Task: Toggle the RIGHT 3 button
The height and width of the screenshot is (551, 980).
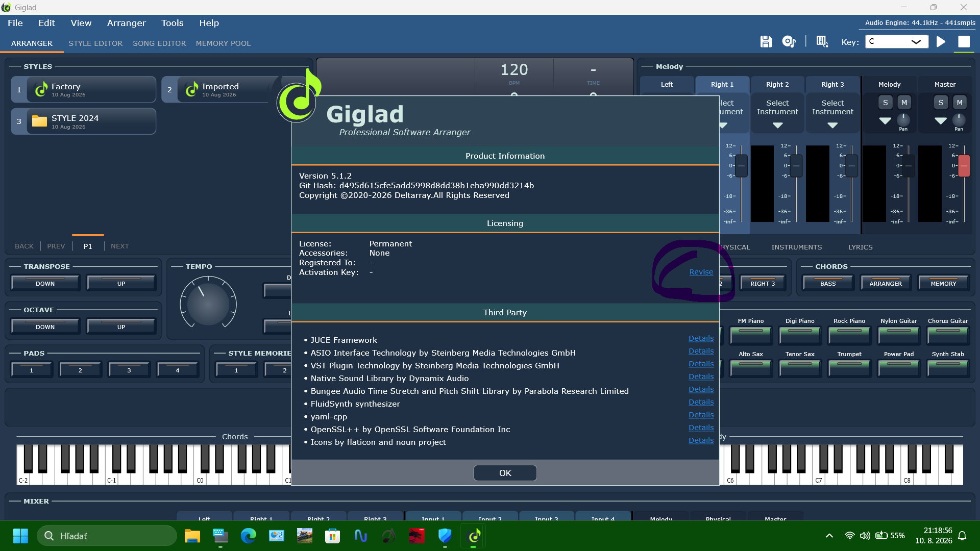Action: (763, 283)
